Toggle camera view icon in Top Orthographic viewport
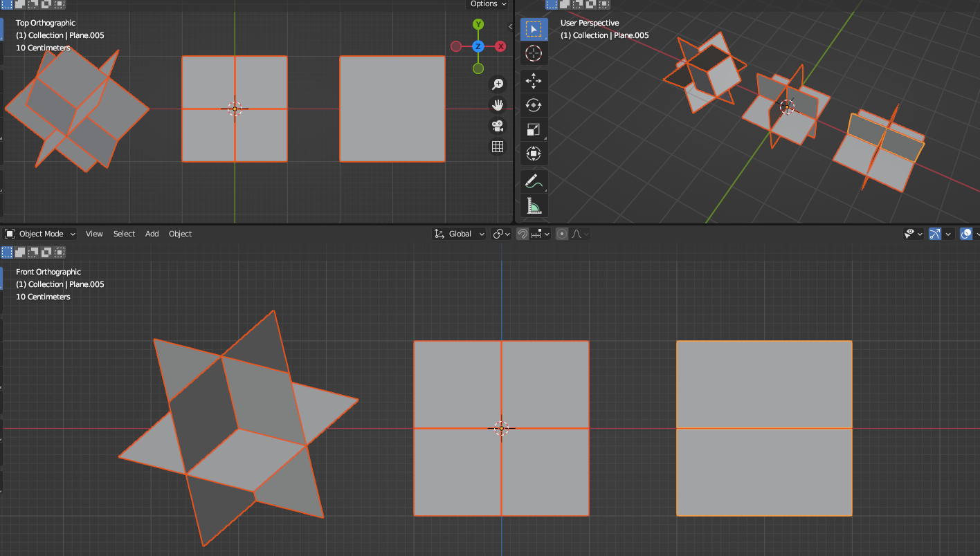Viewport: 980px width, 556px height. (x=497, y=126)
